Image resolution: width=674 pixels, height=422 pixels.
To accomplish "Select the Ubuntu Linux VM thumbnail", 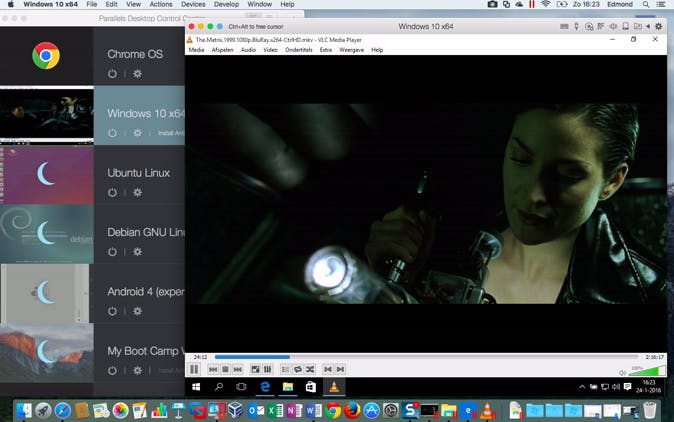I will point(46,175).
